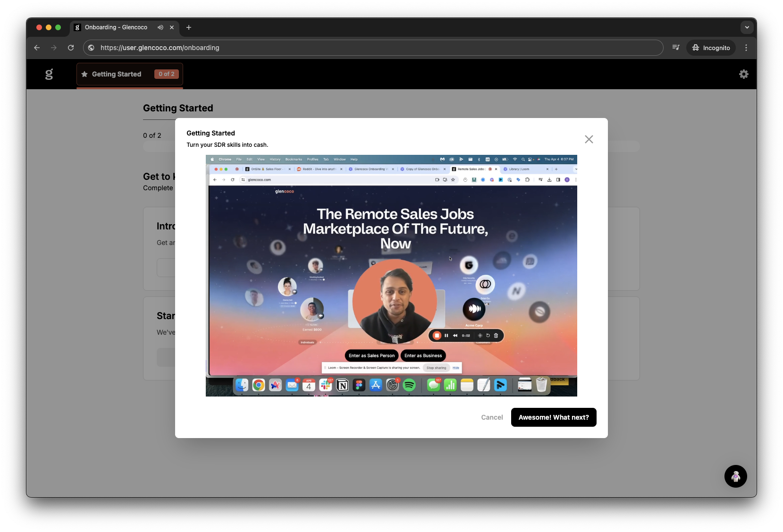Click Awesome! What next? button
This screenshot has height=532, width=783.
(553, 417)
